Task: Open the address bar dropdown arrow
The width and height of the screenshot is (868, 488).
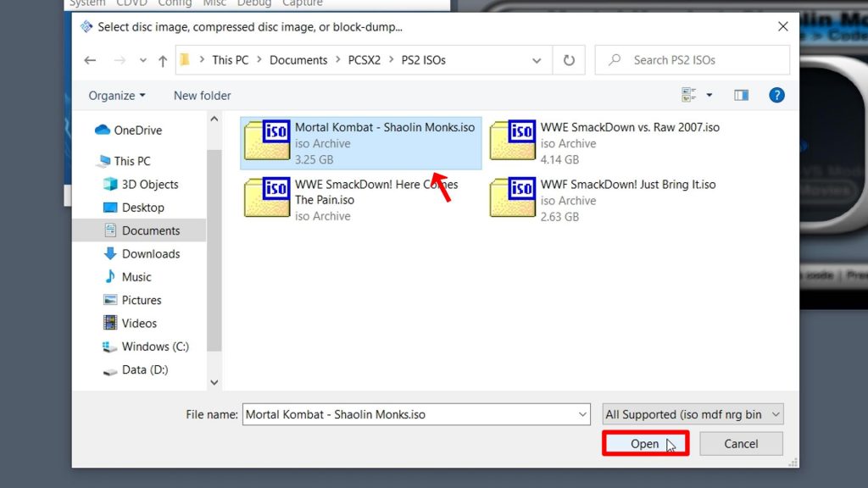Action: (537, 59)
